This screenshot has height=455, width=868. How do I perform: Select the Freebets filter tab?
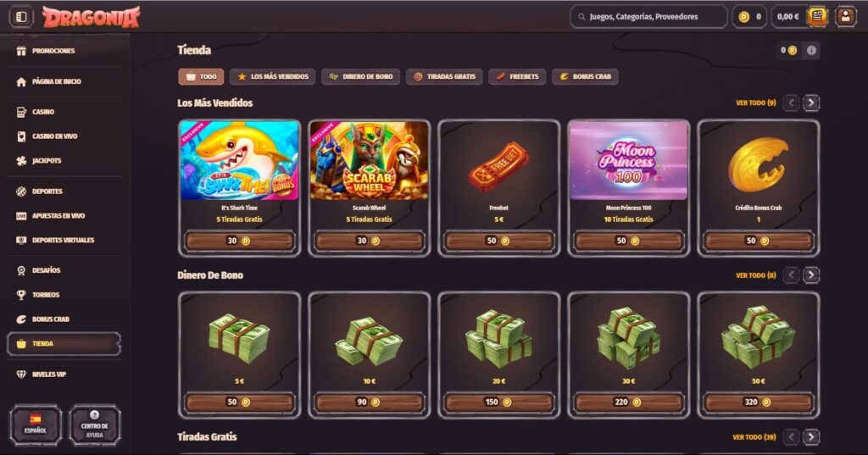point(518,77)
